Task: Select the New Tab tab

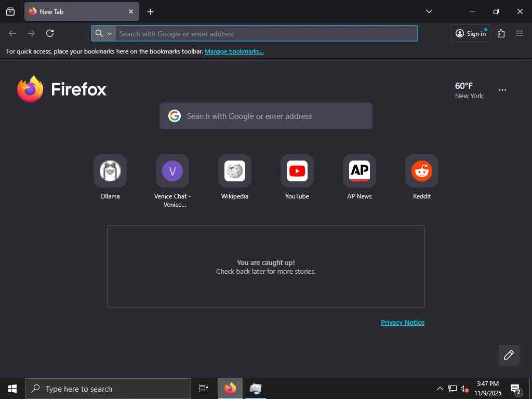Action: (82, 11)
